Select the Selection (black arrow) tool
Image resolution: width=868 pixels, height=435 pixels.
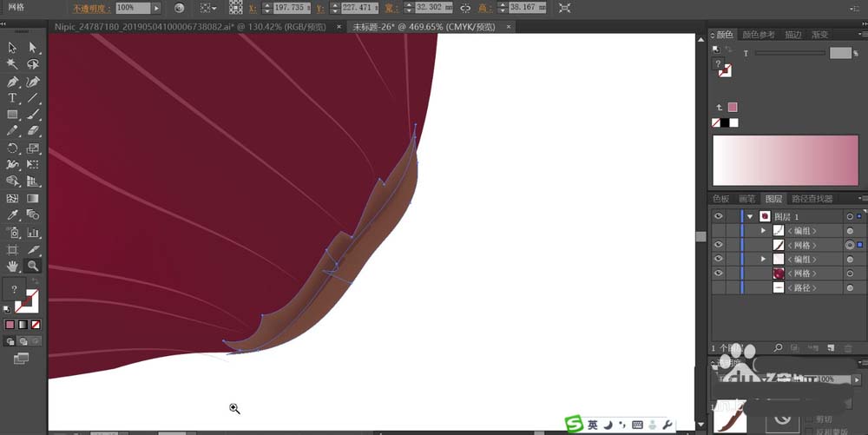[12, 48]
